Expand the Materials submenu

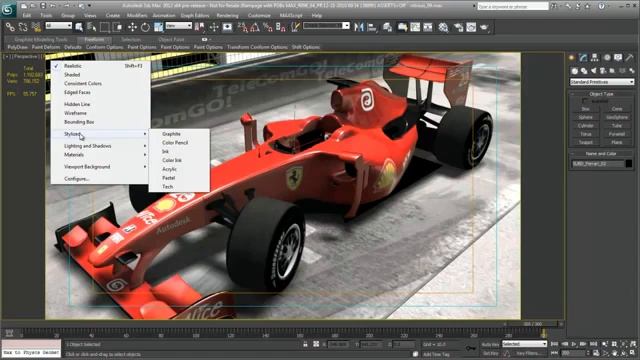pyautogui.click(x=100, y=155)
